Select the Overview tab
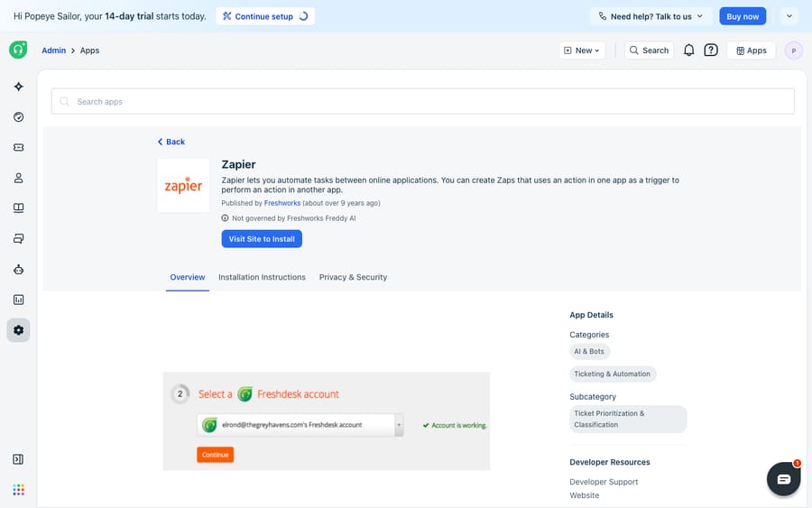The image size is (812, 508). coord(188,277)
